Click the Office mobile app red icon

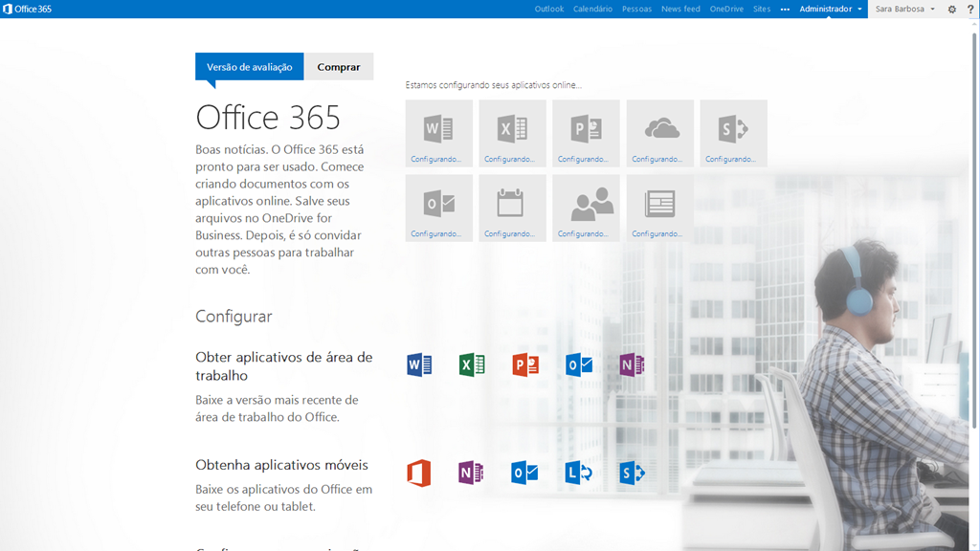pyautogui.click(x=418, y=473)
